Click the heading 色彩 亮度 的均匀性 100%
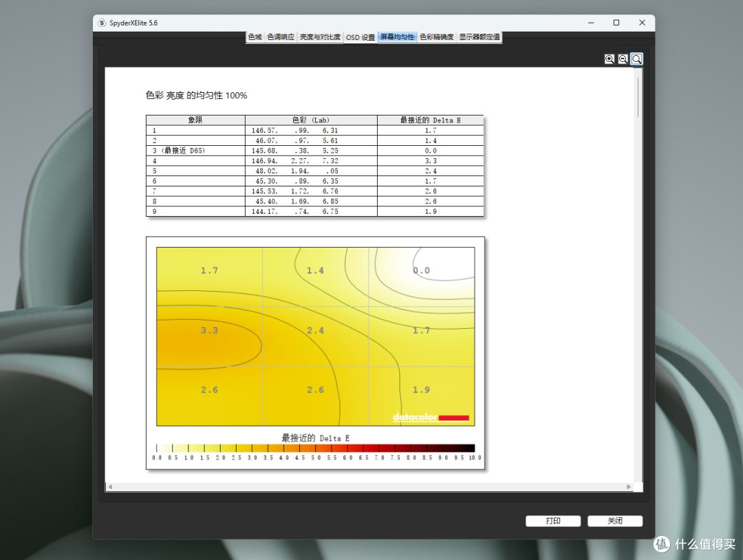 click(196, 95)
